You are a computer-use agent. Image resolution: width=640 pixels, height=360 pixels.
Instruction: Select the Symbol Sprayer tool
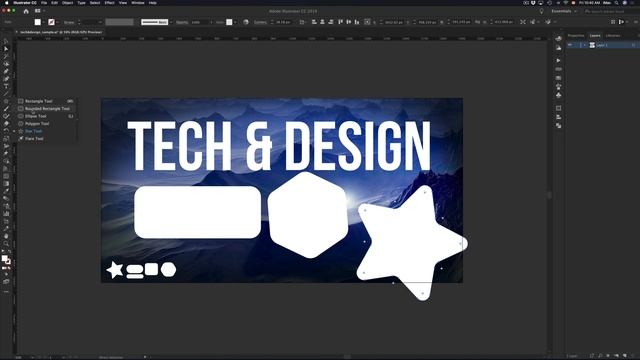(x=6, y=206)
